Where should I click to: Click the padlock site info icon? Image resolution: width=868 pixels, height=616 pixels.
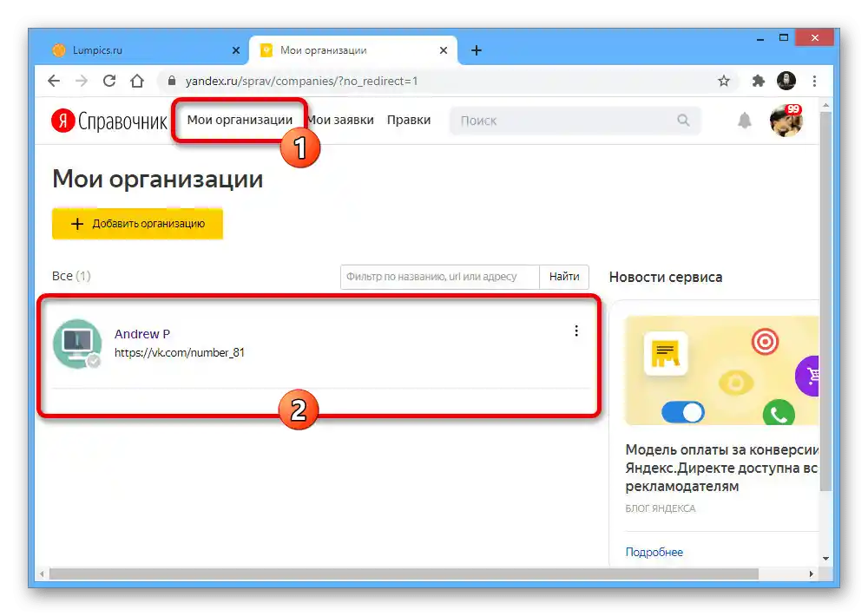pyautogui.click(x=172, y=81)
